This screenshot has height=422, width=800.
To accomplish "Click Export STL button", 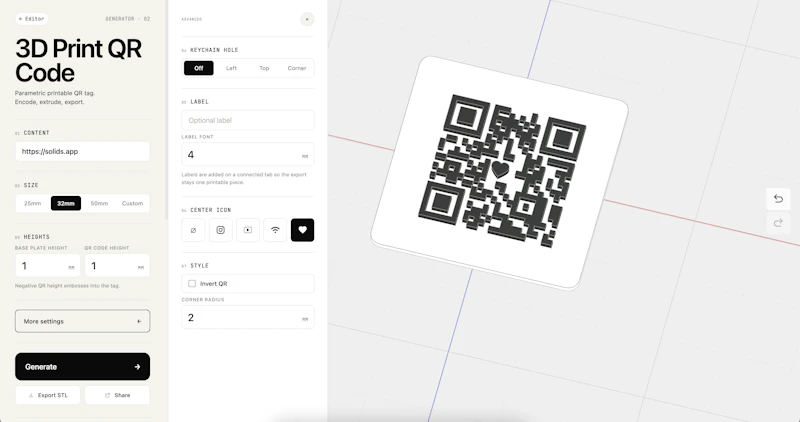I will (48, 395).
